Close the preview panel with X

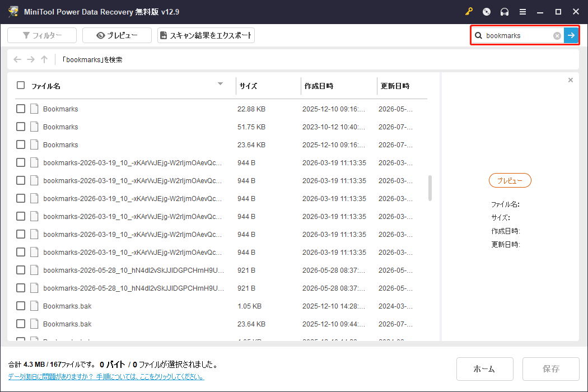coord(571,80)
